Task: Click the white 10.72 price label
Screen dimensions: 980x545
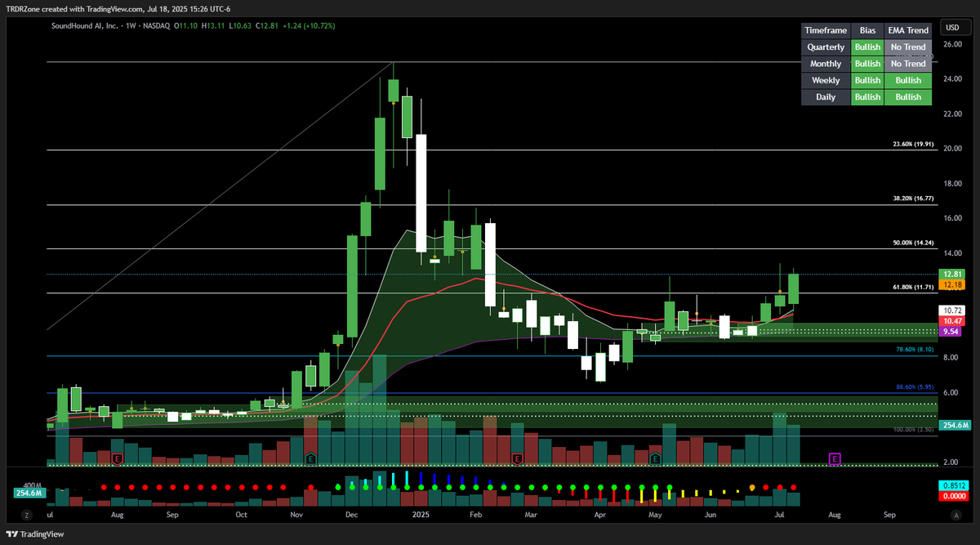Action: coord(953,311)
